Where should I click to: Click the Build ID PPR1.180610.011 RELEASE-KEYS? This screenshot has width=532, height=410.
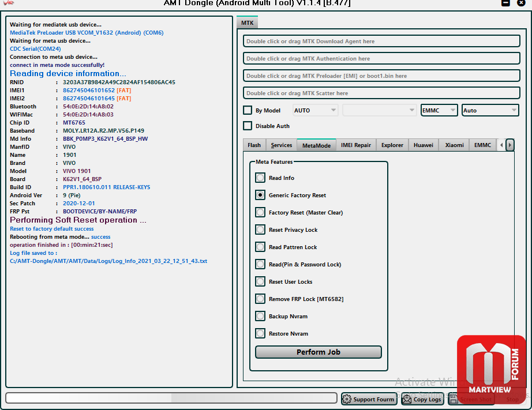tap(107, 187)
